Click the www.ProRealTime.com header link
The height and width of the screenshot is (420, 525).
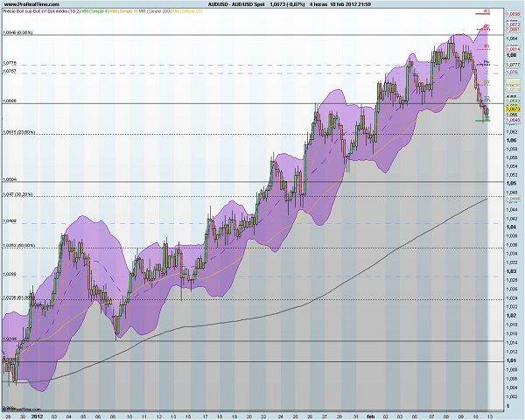pos(31,4)
